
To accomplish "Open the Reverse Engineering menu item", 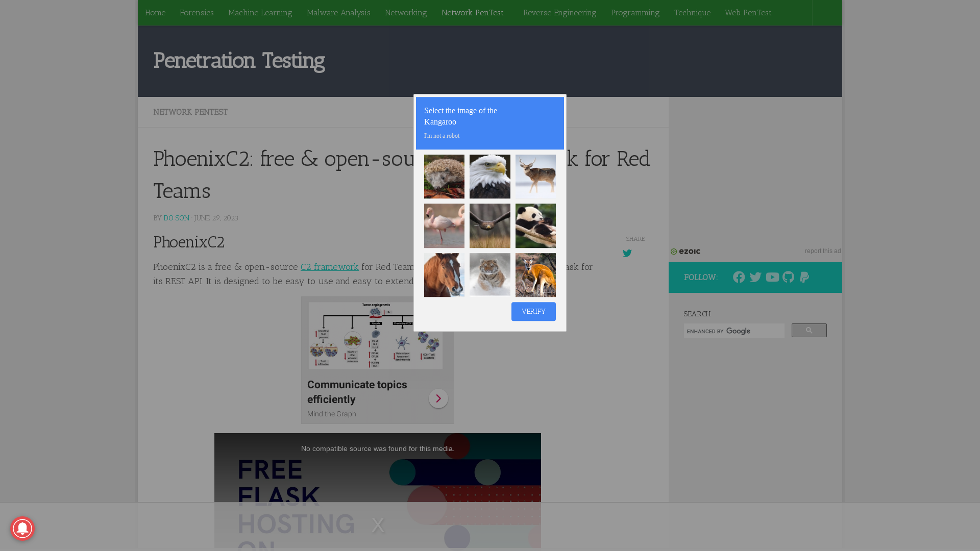I will pyautogui.click(x=559, y=13).
